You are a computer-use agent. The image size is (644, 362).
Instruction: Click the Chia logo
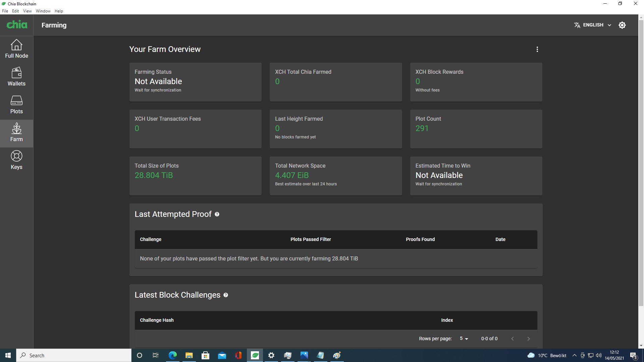[17, 25]
